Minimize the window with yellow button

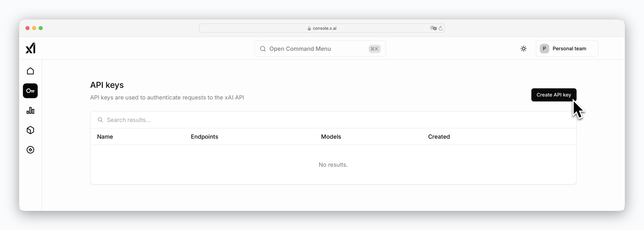tap(34, 28)
